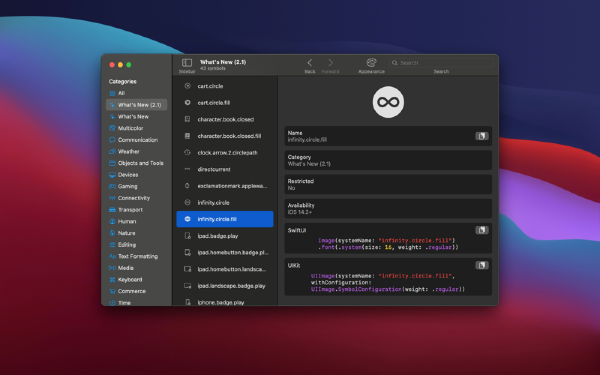600x375 pixels.
Task: Select What's New (2.1) category
Action: tap(136, 105)
